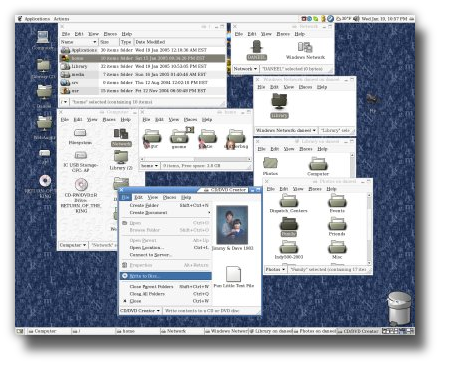450x365 pixels.
Task: Open the Dispatch_Centers folder in Photos window
Action: [288, 203]
